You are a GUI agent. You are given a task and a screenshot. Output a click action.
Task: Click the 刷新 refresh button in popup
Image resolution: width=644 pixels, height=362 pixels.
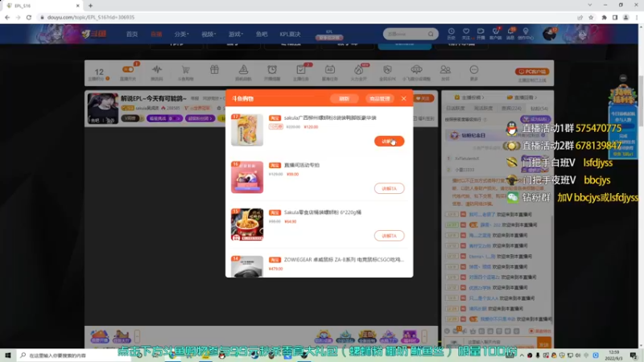tap(345, 98)
